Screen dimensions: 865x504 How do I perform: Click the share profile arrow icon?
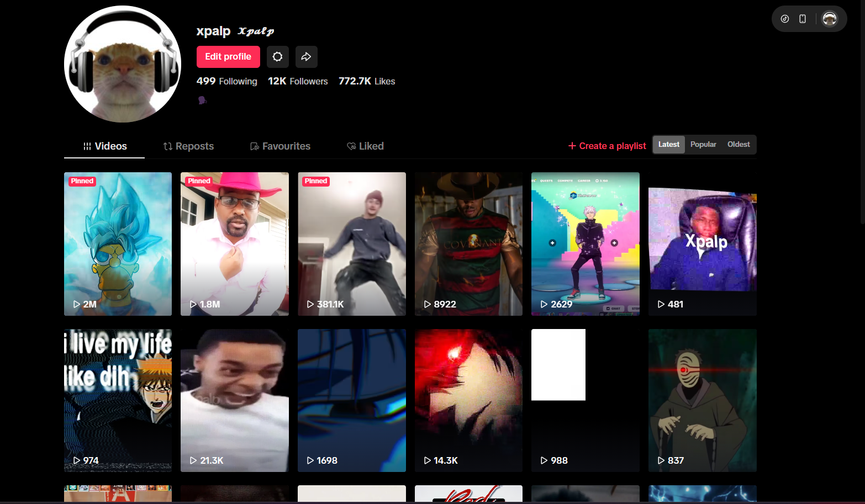point(306,57)
